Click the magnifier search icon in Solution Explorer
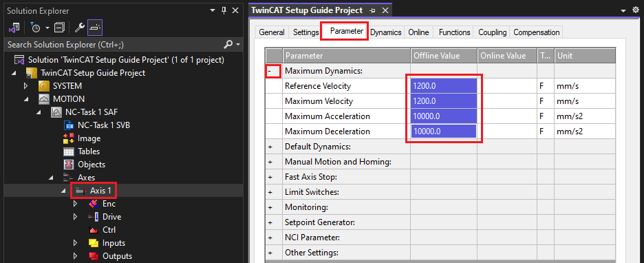Viewport: 644px width, 263px height. (x=228, y=44)
